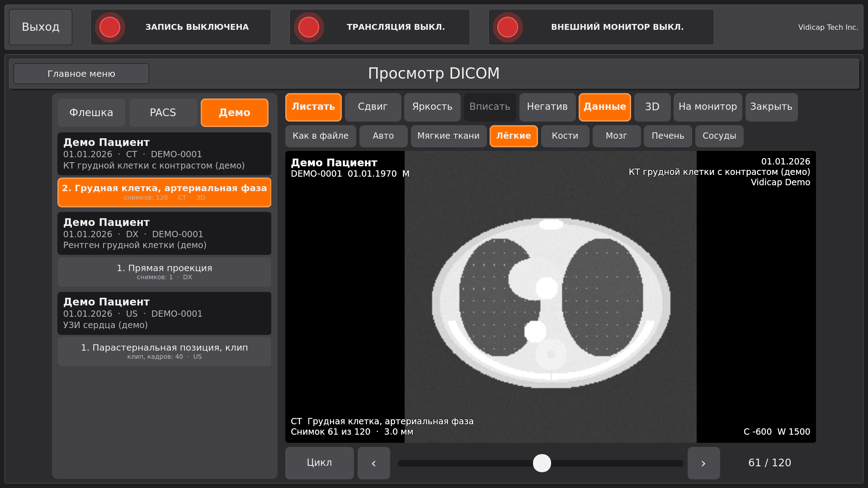Click the CT chest image in the viewer
This screenshot has width=868, height=488.
[x=551, y=297]
